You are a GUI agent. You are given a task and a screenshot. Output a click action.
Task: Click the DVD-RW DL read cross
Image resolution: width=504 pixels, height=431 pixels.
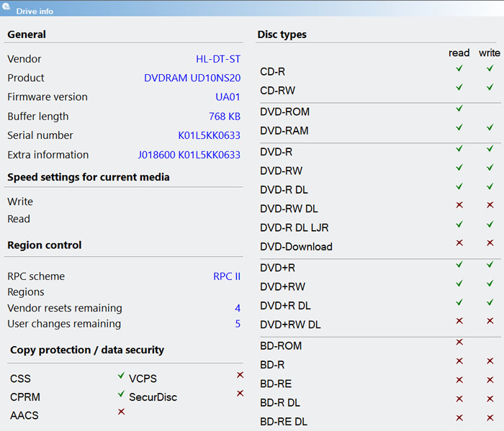coord(459,205)
